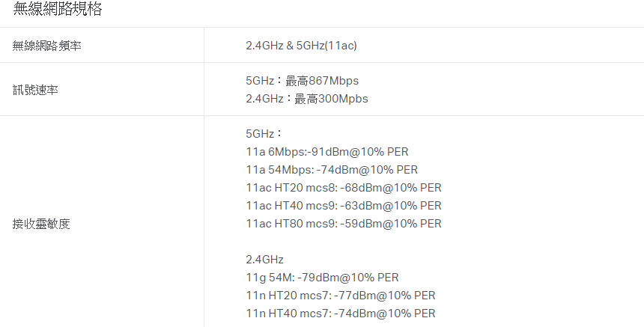The image size is (644, 327).
Task: Select the 無線網路頻率 row label
Action: click(x=47, y=46)
